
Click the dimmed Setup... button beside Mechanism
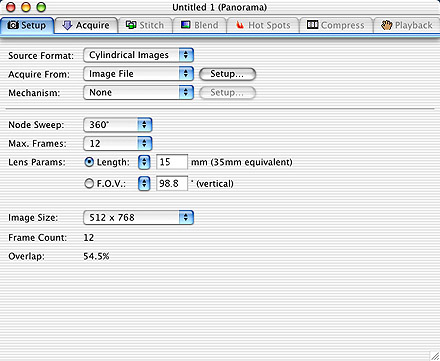(x=227, y=93)
